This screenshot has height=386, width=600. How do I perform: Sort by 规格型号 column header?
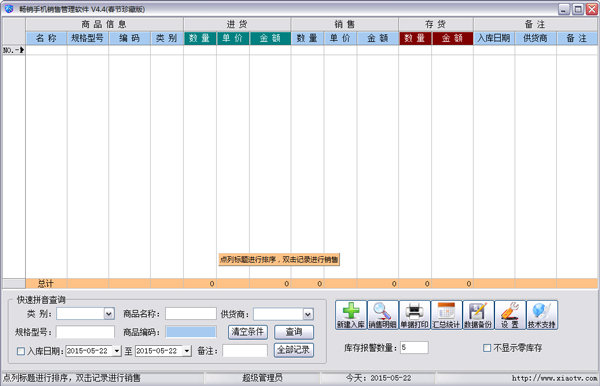click(x=88, y=38)
